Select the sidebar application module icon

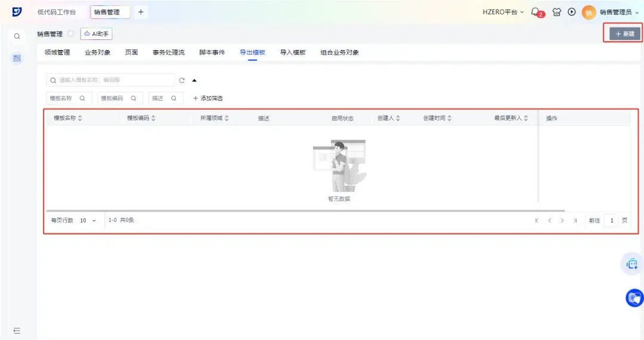pyautogui.click(x=17, y=58)
